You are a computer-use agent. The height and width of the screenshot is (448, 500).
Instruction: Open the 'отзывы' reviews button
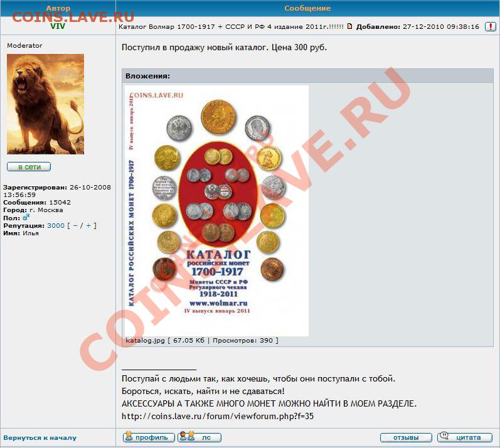click(x=406, y=437)
